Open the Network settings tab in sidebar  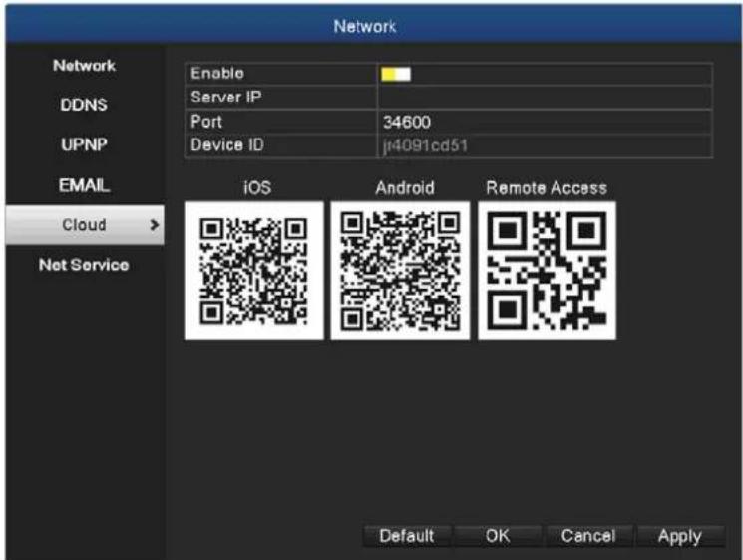point(84,66)
